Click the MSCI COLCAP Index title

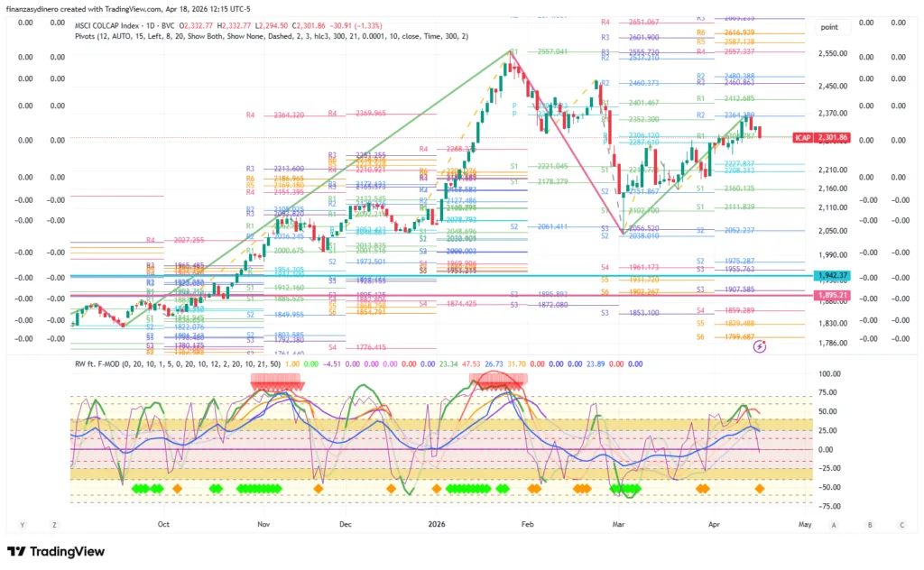pyautogui.click(x=111, y=24)
